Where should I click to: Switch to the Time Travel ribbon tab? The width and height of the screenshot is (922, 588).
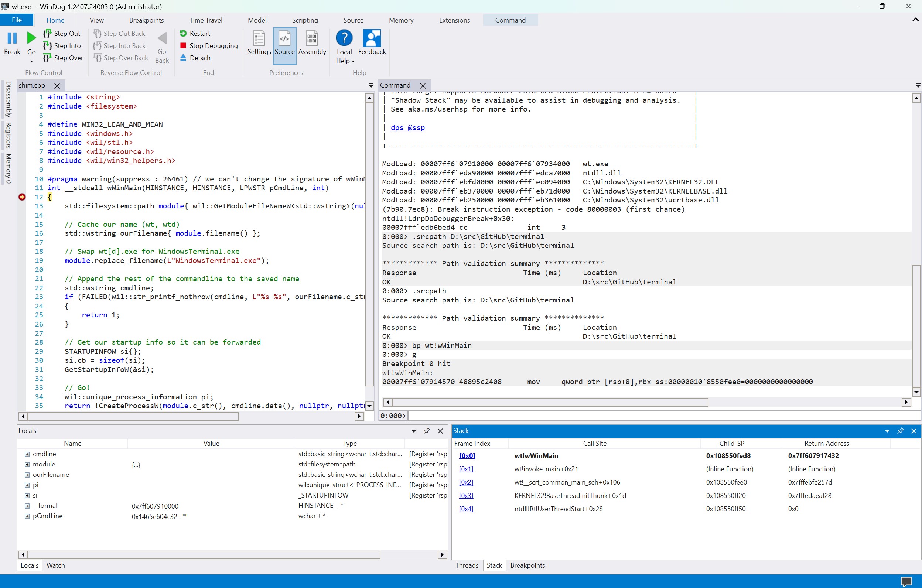[x=206, y=20]
